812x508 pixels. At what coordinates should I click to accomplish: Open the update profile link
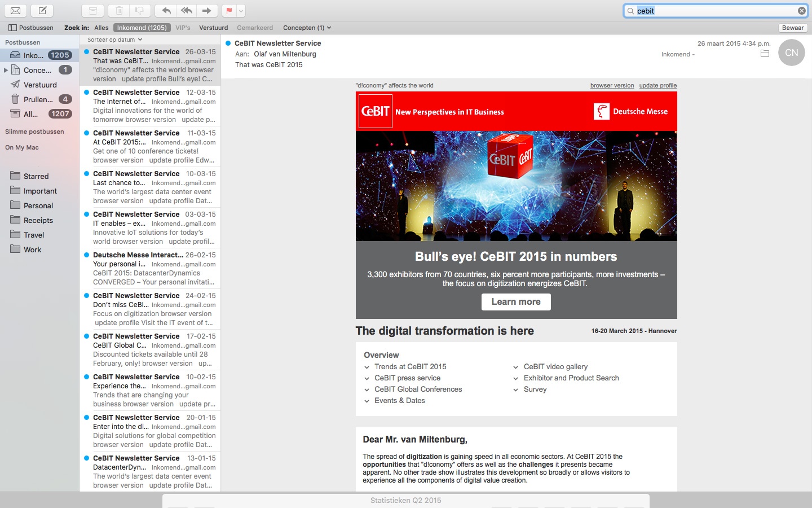657,86
